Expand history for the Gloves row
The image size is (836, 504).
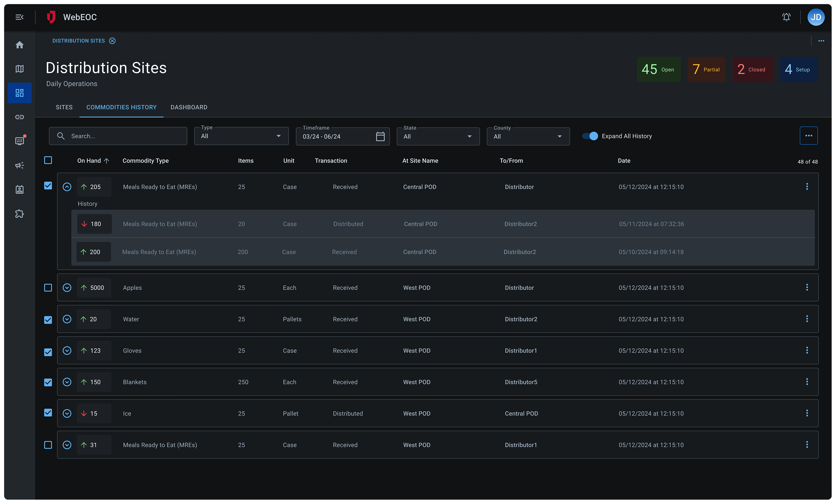pyautogui.click(x=67, y=350)
